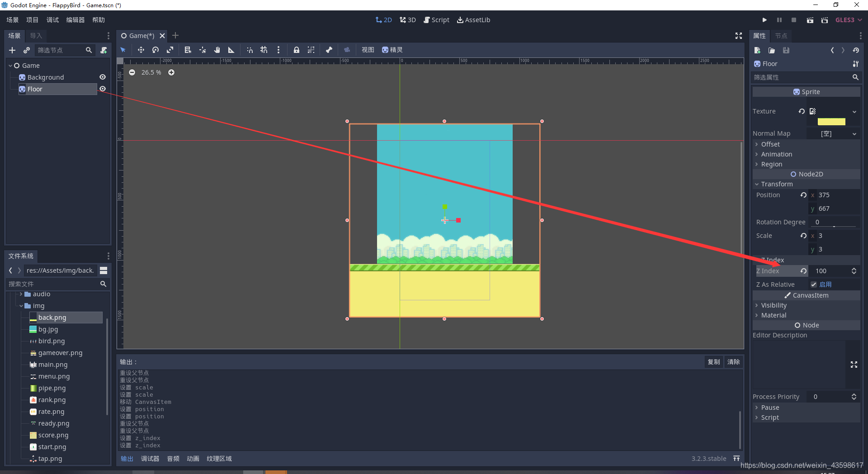Viewport: 868px width, 474px height.
Task: Click the Rotation Degrees slider field
Action: point(835,222)
